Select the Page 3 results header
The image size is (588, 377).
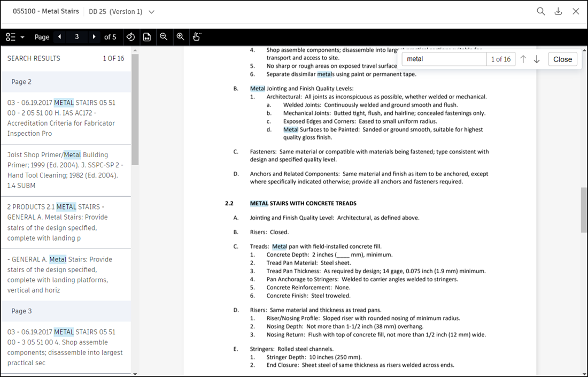(x=66, y=311)
